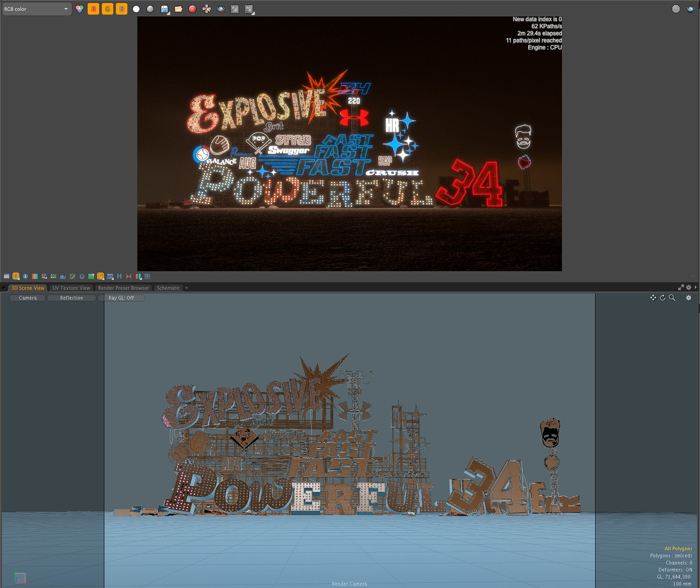
Task: Open the RGB curves icon
Action: tap(73, 276)
